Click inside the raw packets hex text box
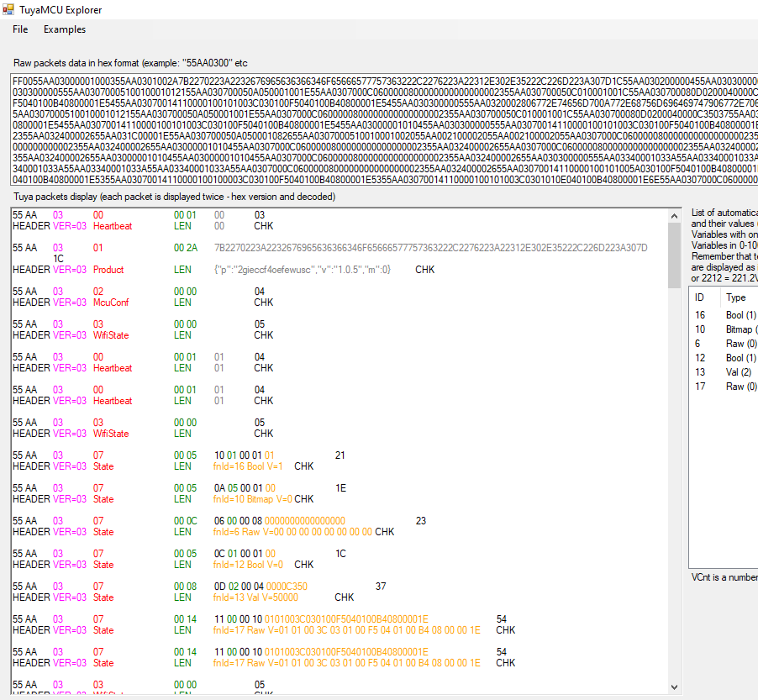The image size is (758, 700). 384,130
